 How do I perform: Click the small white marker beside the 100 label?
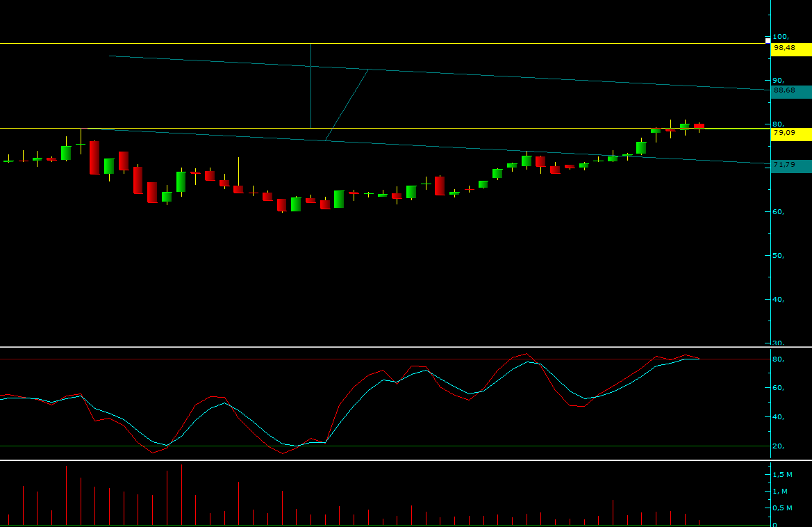(x=768, y=40)
